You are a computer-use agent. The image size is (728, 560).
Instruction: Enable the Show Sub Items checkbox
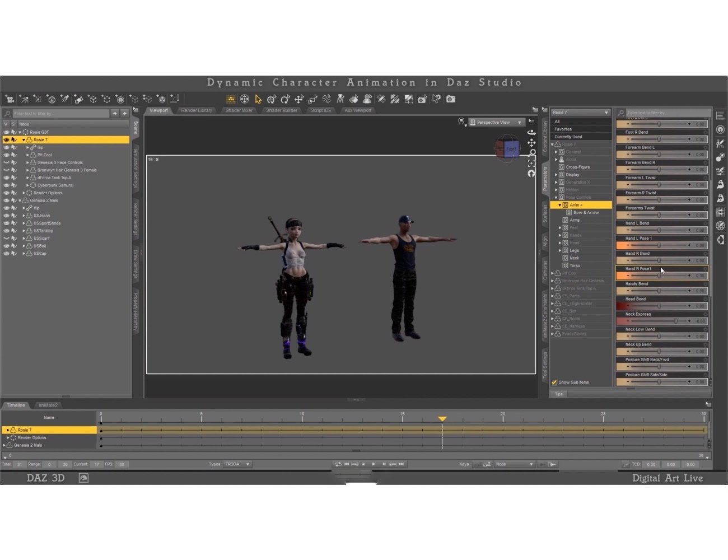tap(554, 382)
